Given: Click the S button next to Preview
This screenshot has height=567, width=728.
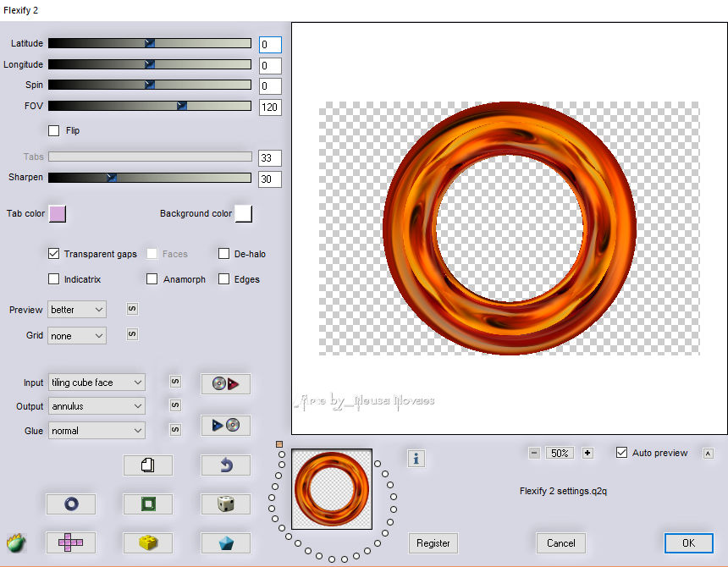Looking at the screenshot, I should pyautogui.click(x=132, y=309).
